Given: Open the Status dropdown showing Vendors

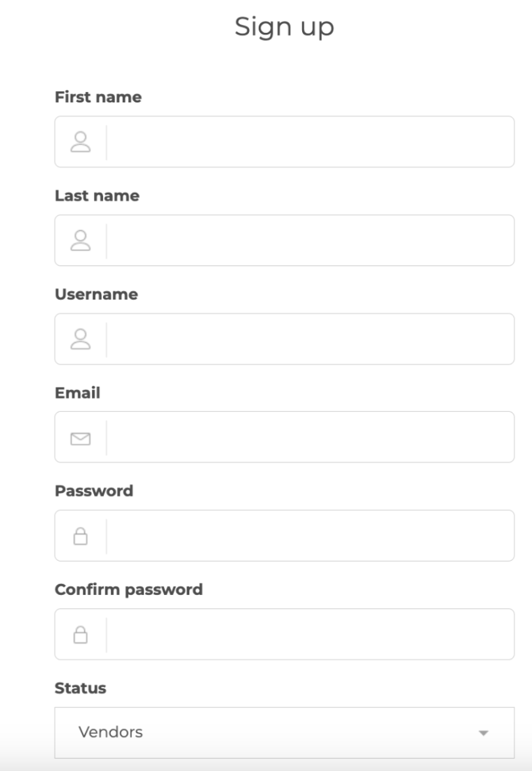Looking at the screenshot, I should [x=284, y=733].
